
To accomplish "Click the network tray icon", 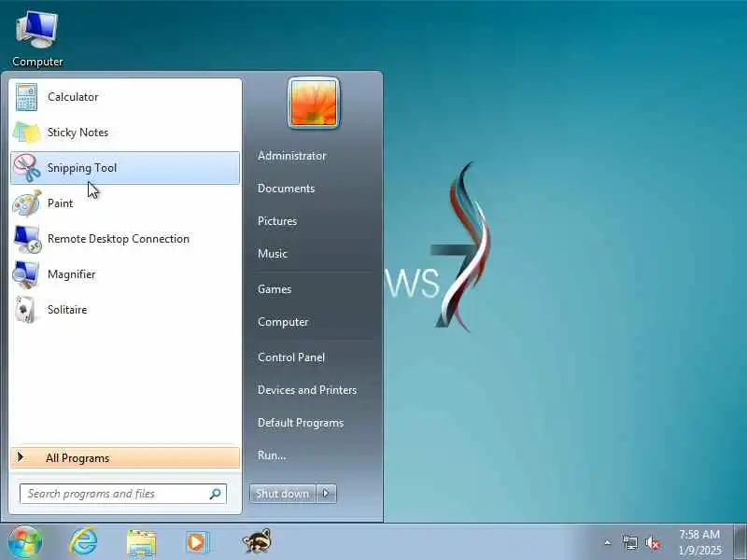I will [x=629, y=542].
